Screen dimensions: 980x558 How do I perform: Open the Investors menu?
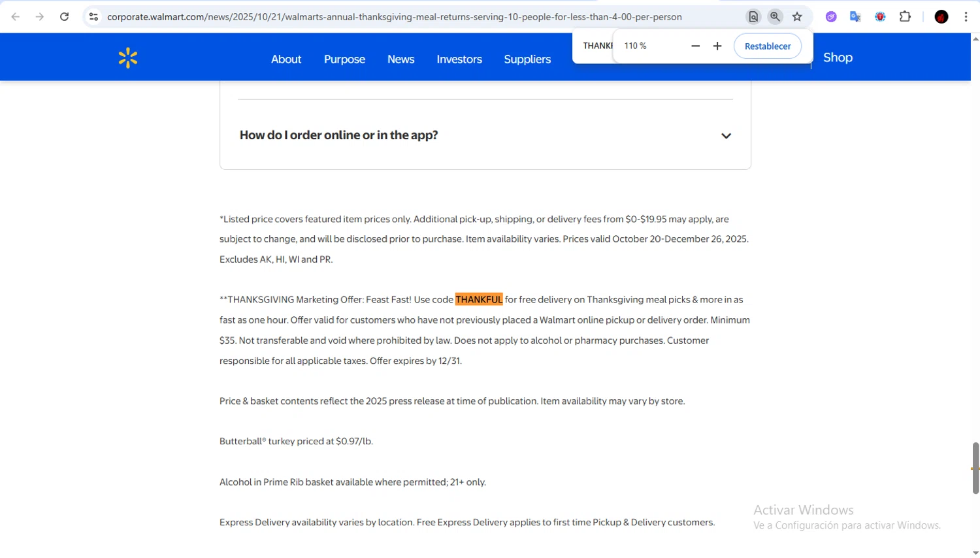[459, 59]
